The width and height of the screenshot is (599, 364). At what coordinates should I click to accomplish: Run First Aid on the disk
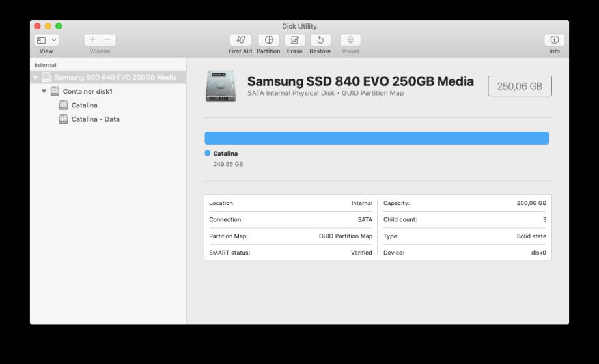tap(240, 40)
